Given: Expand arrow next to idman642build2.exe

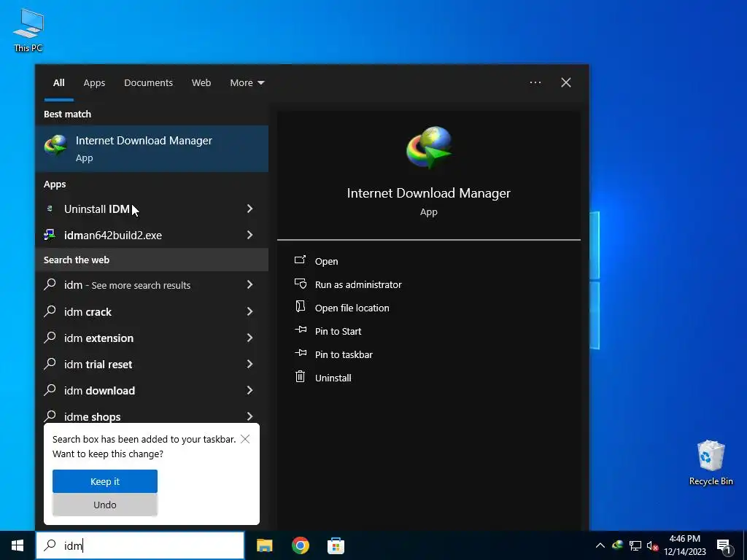Looking at the screenshot, I should point(249,235).
